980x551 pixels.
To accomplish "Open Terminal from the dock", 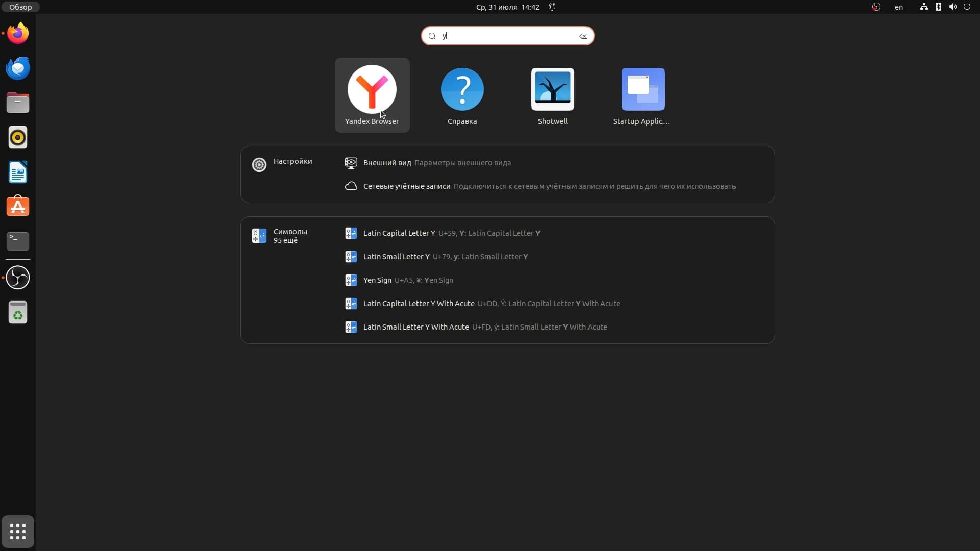I will tap(18, 241).
